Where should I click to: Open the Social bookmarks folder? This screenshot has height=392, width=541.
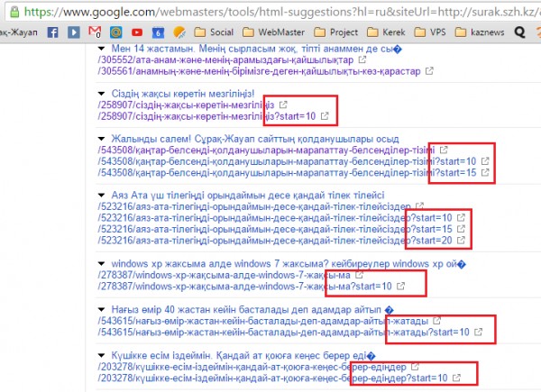click(210, 31)
